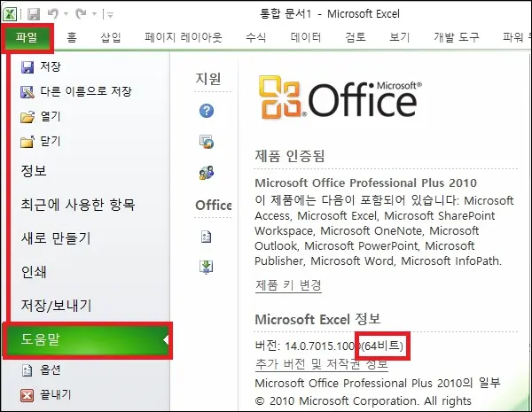Open the 파일 (File) tab
Image resolution: width=532 pixels, height=412 pixels.
click(x=27, y=37)
